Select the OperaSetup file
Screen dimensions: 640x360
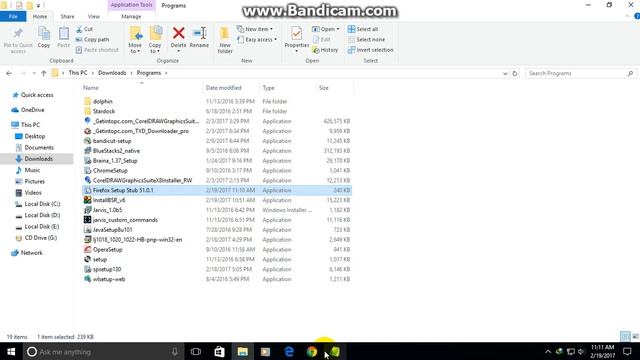[107, 249]
